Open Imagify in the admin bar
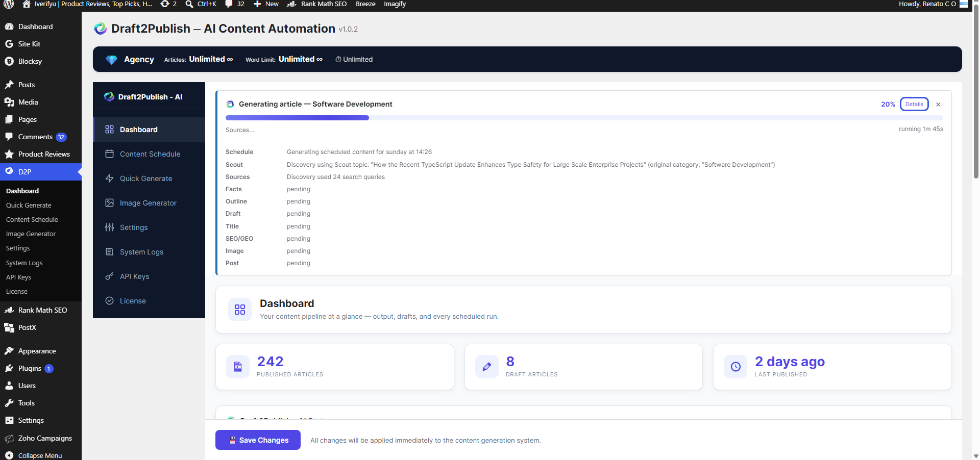This screenshot has height=460, width=980. [395, 4]
